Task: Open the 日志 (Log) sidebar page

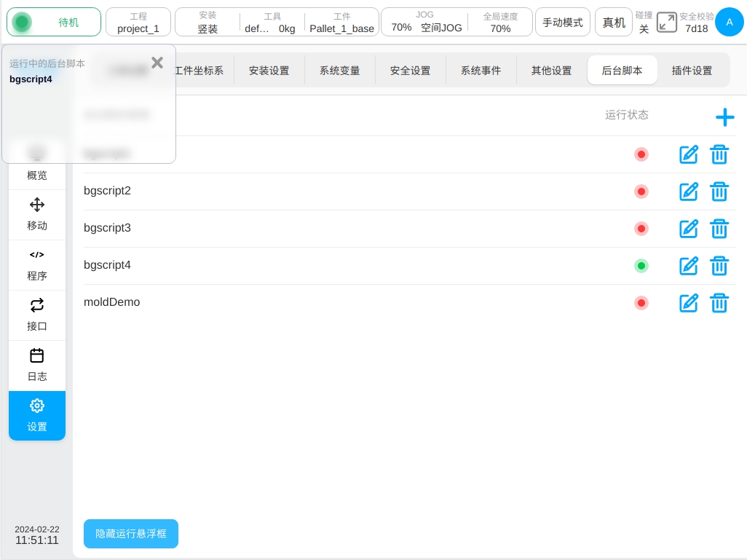Action: click(37, 365)
